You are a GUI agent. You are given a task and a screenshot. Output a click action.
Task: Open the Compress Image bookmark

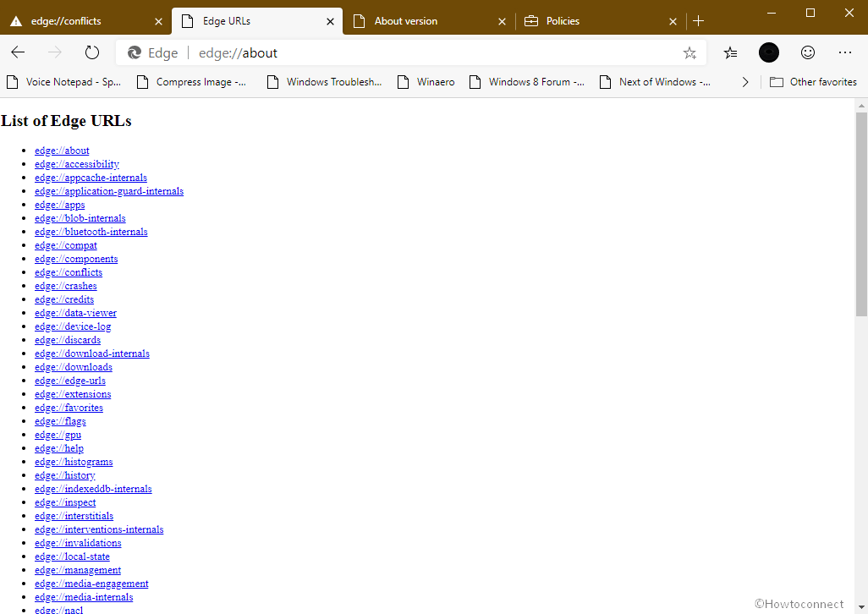pos(191,82)
